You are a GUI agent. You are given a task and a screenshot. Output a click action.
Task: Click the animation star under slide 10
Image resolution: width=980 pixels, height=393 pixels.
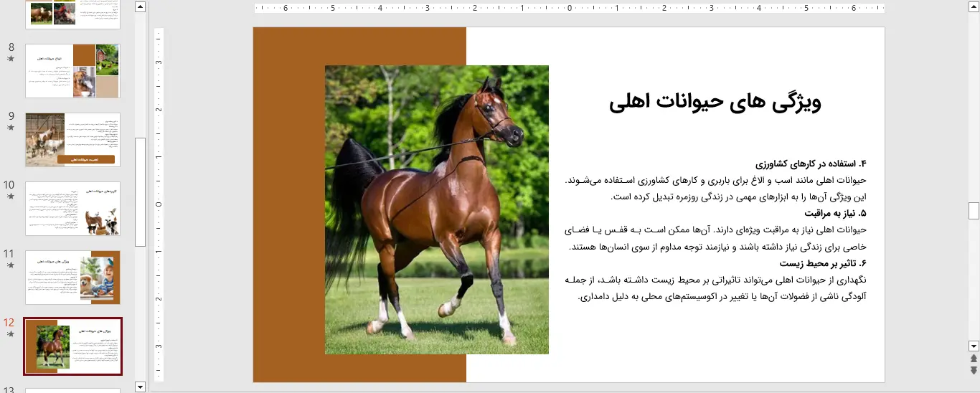click(x=11, y=196)
